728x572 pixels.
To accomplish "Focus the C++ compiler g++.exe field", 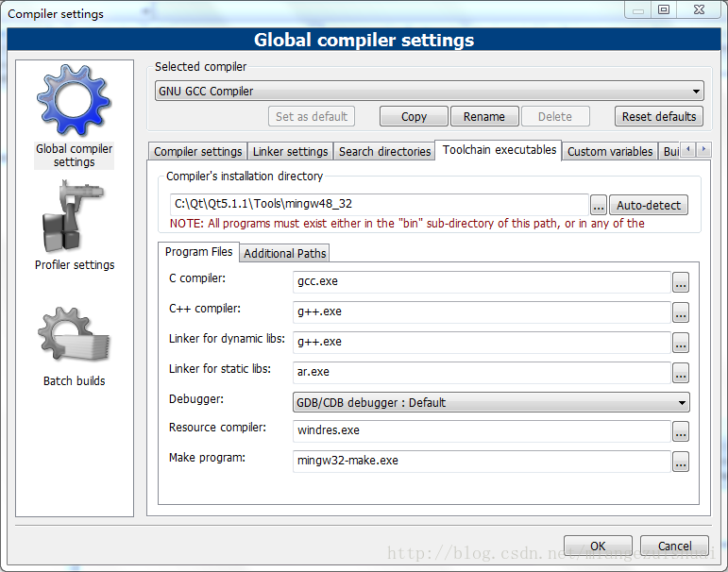I will [x=482, y=312].
